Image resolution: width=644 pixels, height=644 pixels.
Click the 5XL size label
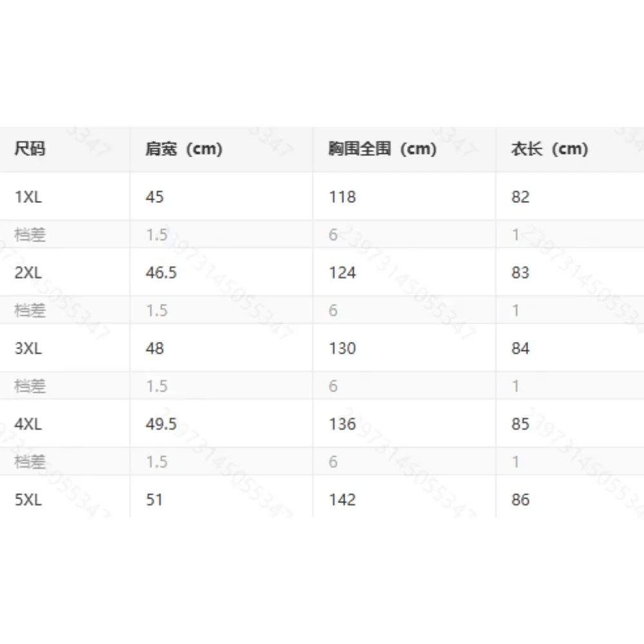click(28, 500)
